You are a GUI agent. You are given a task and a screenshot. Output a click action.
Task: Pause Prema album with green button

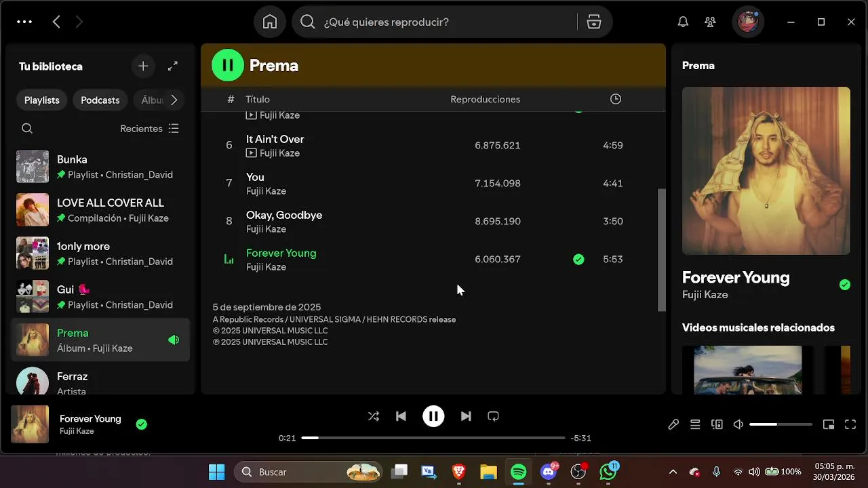pyautogui.click(x=228, y=65)
